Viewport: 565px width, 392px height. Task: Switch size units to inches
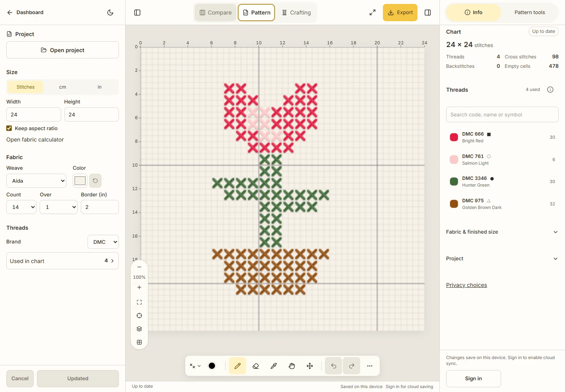click(99, 87)
